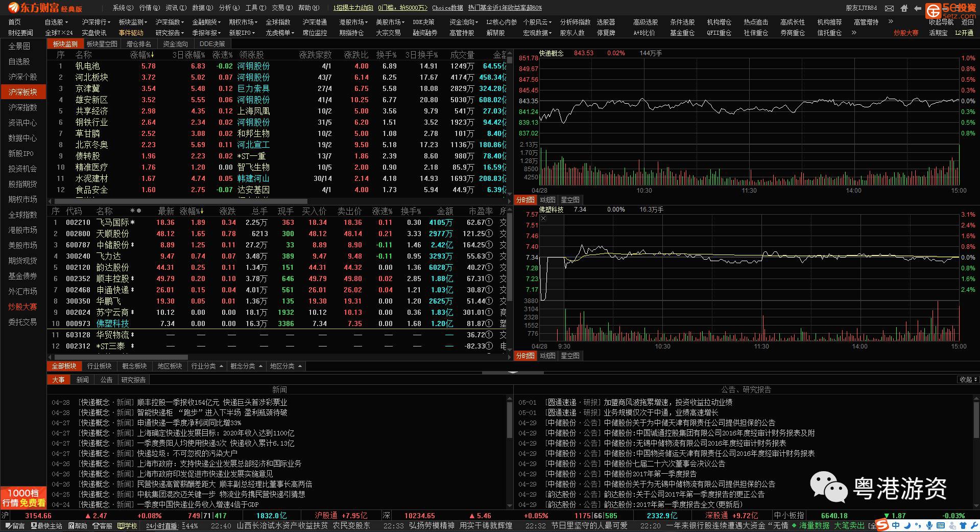Open 委托交易 in left sidebar

pyautogui.click(x=23, y=322)
